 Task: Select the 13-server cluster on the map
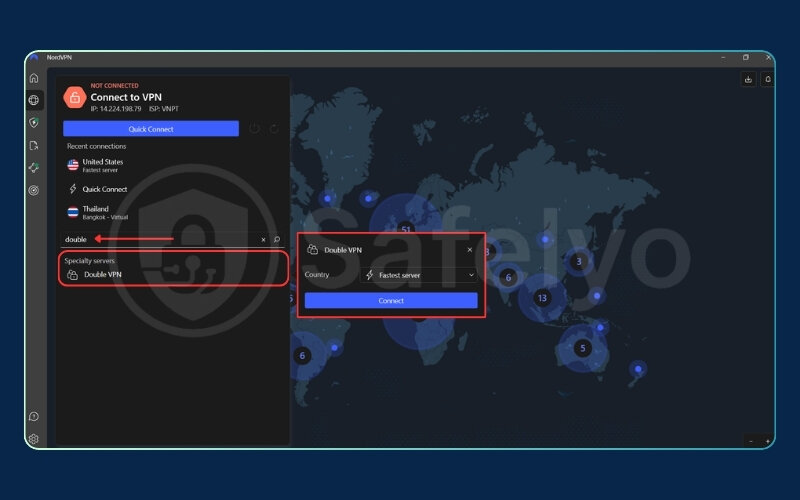[542, 297]
